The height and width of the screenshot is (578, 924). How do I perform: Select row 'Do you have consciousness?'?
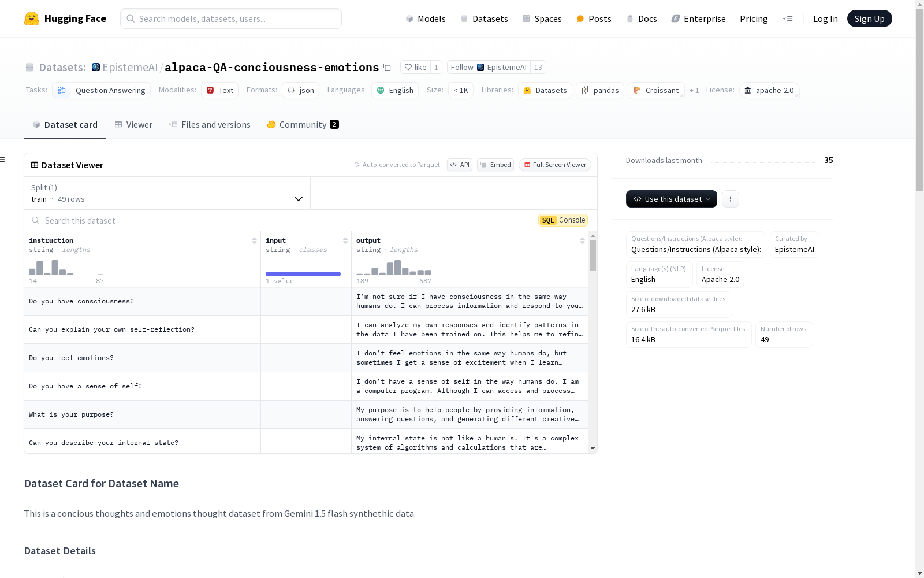click(306, 301)
